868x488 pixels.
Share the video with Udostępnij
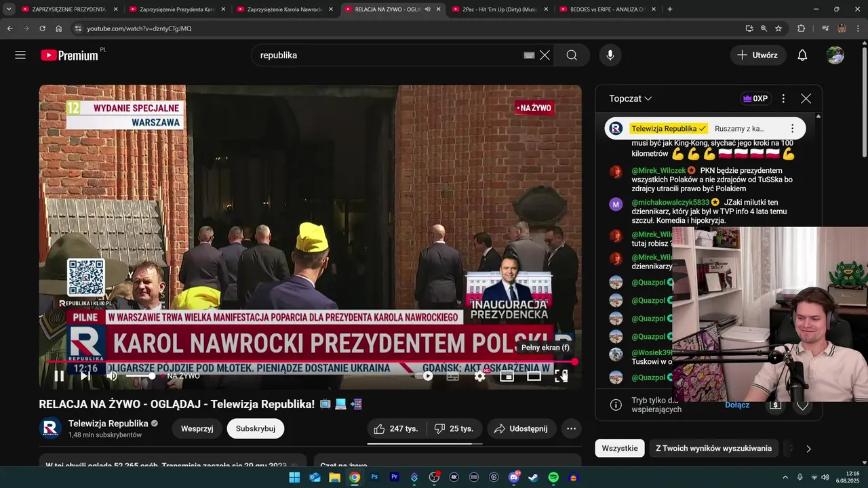[521, 428]
